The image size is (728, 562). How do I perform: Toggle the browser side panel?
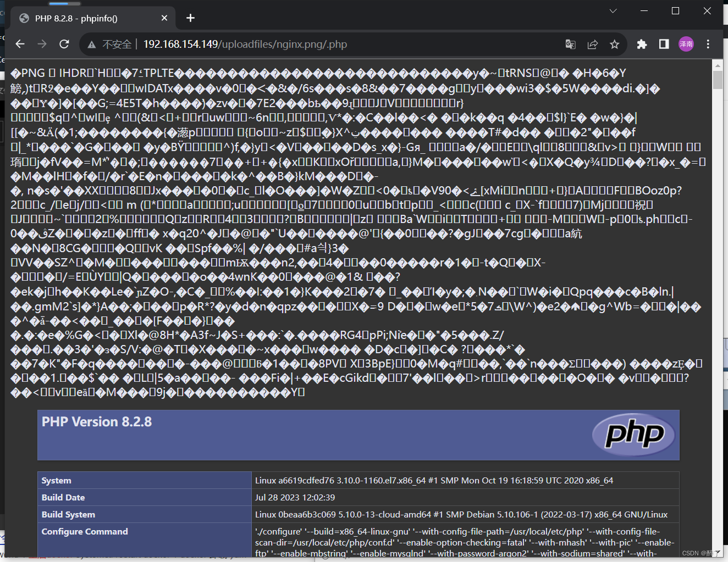pos(664,44)
